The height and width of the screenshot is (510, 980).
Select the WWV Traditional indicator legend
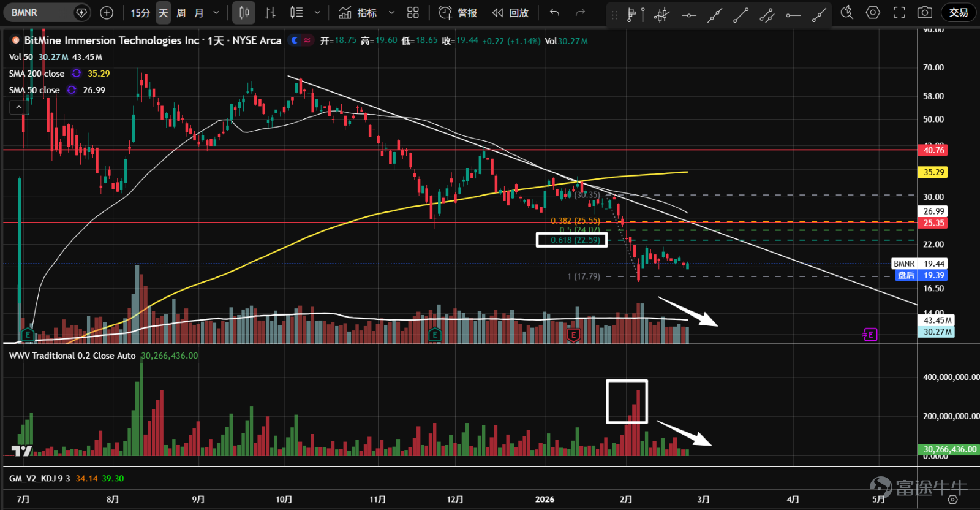point(72,356)
